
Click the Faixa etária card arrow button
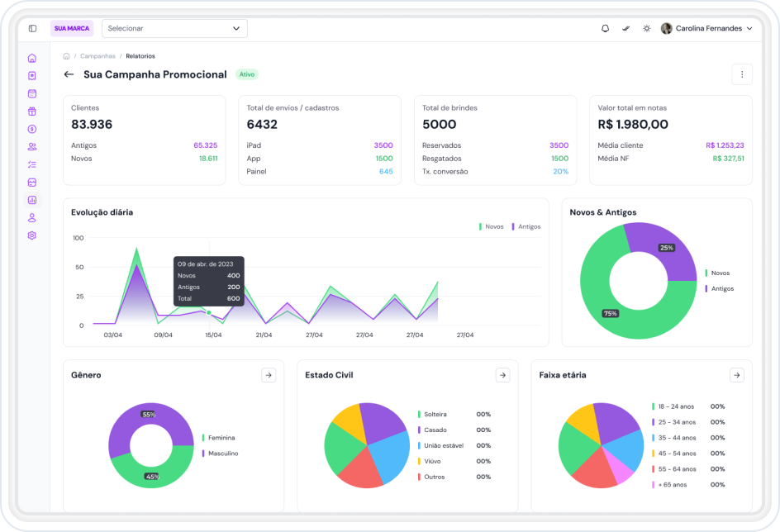click(737, 375)
